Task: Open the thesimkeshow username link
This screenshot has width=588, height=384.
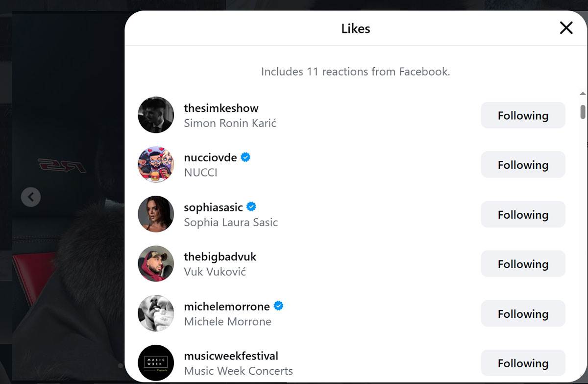Action: [221, 108]
